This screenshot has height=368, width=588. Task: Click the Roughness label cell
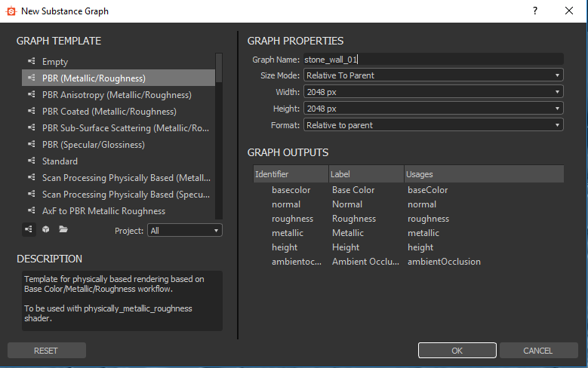click(354, 219)
